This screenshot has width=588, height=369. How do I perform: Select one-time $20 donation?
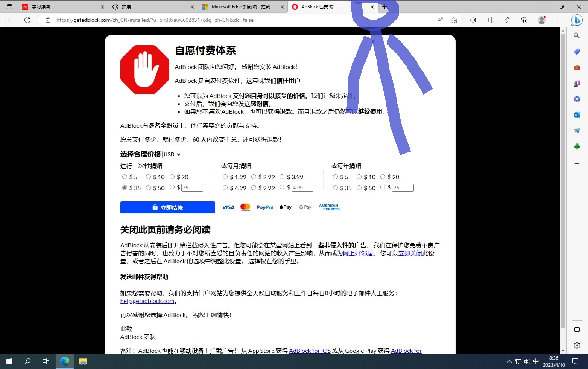[172, 177]
